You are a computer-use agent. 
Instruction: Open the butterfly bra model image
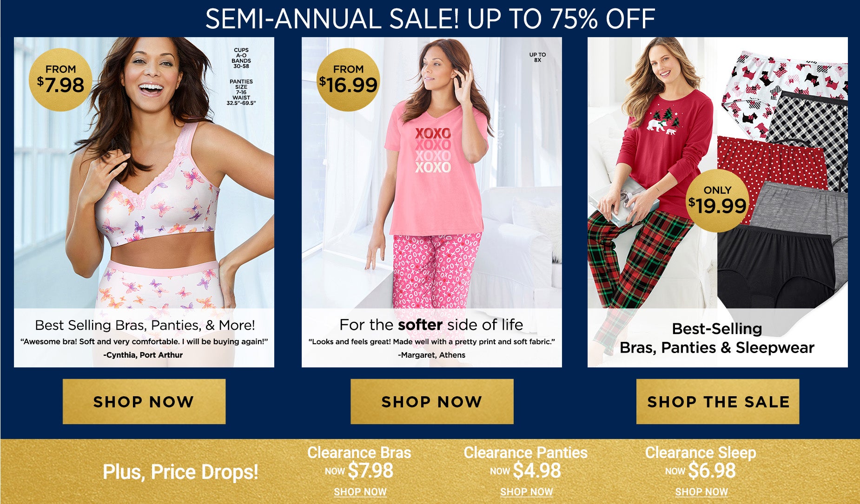point(144,173)
